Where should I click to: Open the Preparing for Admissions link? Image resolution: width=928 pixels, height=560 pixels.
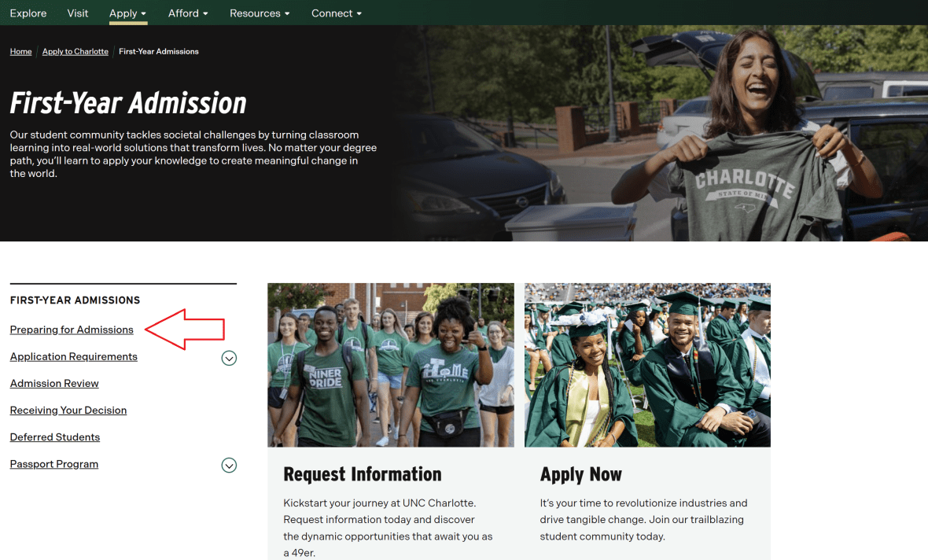(x=72, y=330)
